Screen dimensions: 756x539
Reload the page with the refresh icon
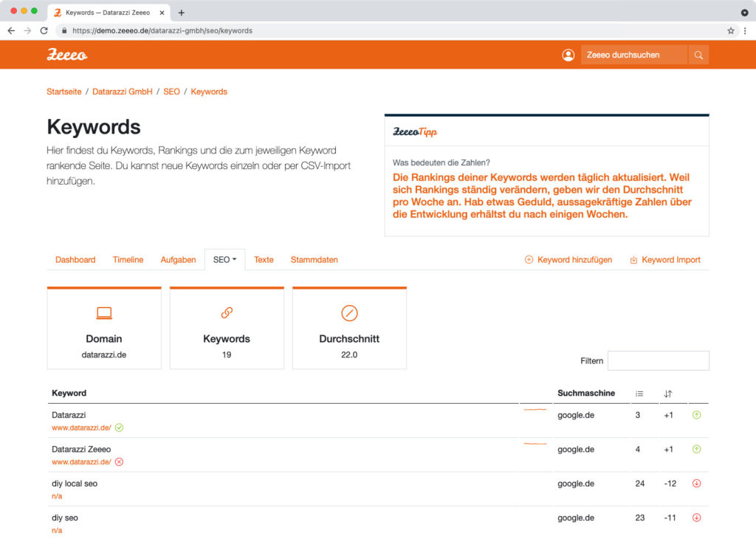pyautogui.click(x=44, y=30)
